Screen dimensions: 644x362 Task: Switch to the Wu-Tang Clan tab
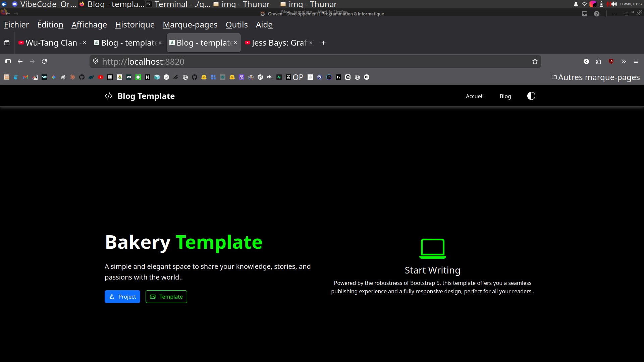click(51, 43)
